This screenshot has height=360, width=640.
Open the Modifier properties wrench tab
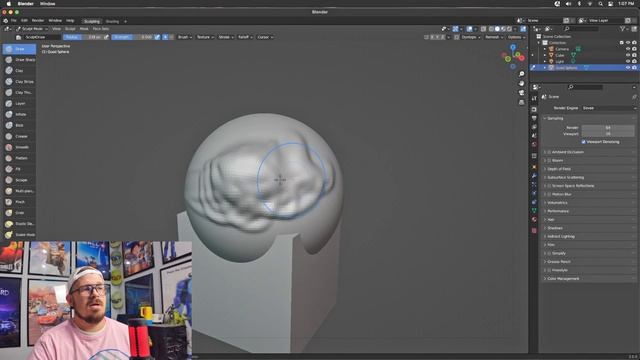pyautogui.click(x=534, y=176)
